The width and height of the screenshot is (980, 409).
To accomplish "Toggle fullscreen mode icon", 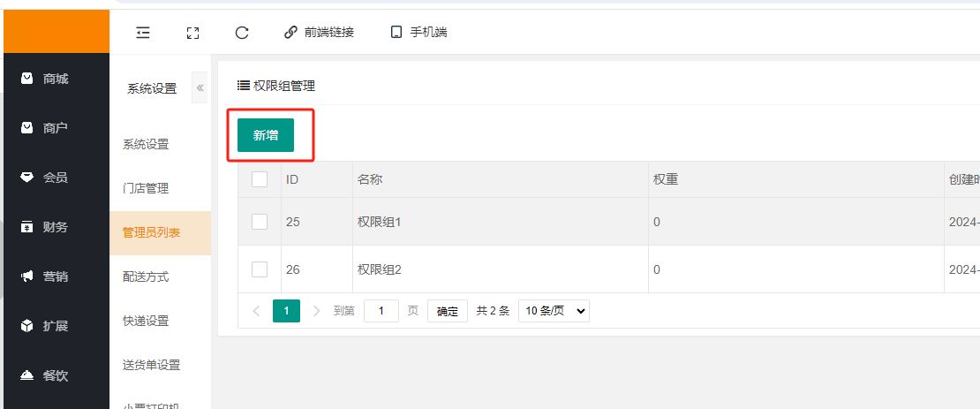I will (192, 33).
